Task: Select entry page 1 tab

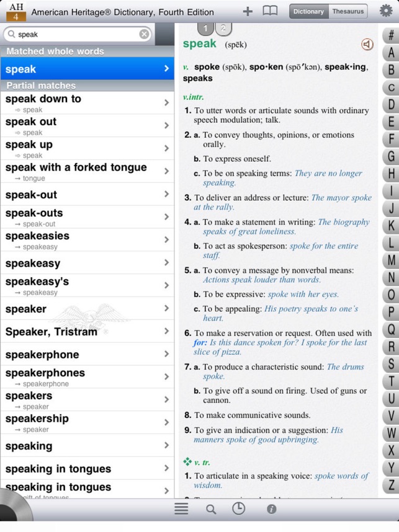Action: click(x=206, y=29)
